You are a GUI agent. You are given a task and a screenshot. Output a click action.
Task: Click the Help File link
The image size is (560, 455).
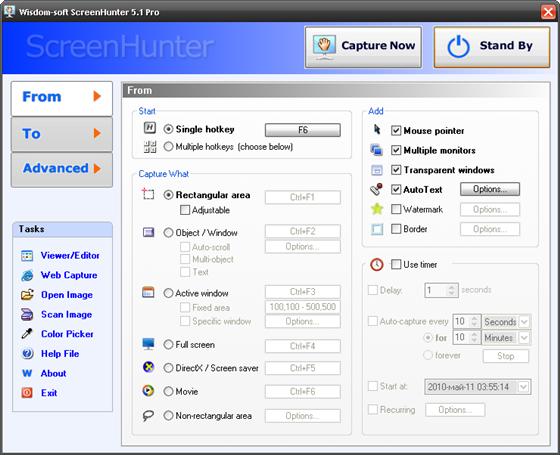(60, 354)
